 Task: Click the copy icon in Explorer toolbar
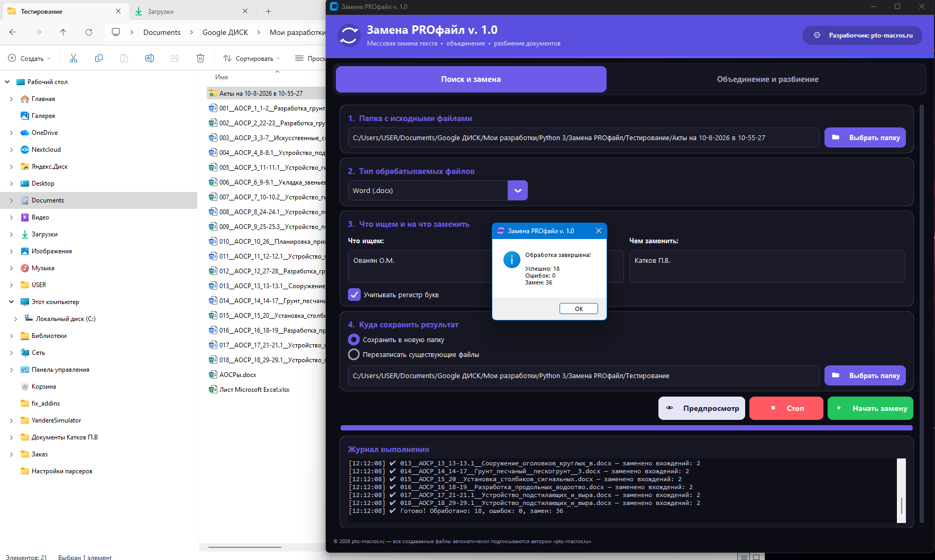[x=99, y=58]
